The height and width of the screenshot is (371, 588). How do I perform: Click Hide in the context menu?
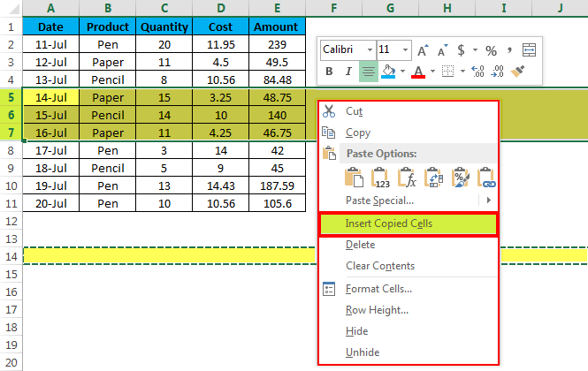355,331
